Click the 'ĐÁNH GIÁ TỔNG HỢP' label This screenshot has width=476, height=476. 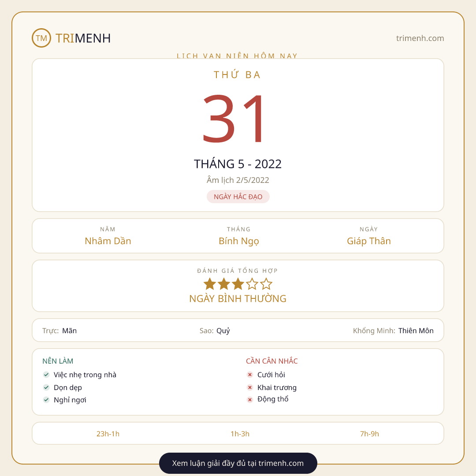click(238, 271)
